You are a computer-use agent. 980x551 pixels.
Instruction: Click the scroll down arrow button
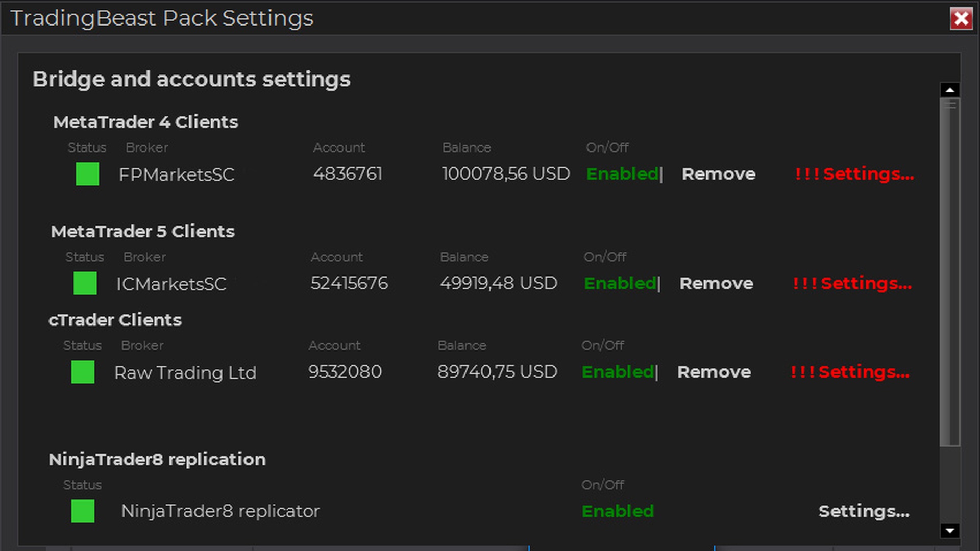click(949, 531)
